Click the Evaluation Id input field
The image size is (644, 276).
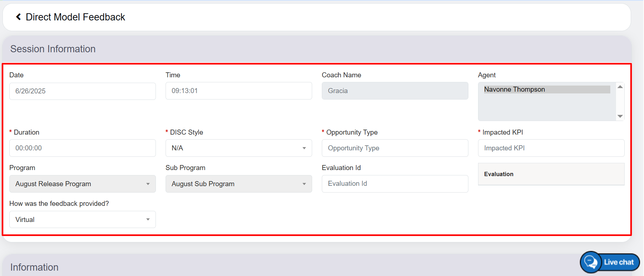pyautogui.click(x=395, y=184)
